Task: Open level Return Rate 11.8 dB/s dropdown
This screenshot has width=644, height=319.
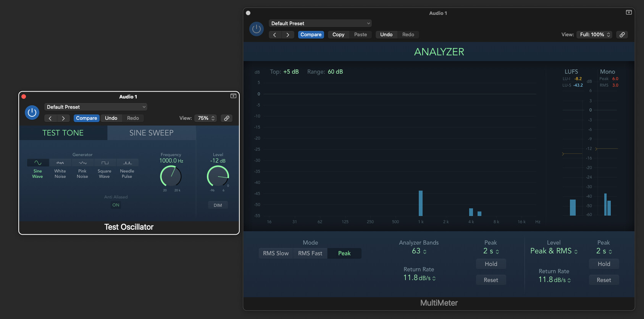Action: tap(554, 280)
